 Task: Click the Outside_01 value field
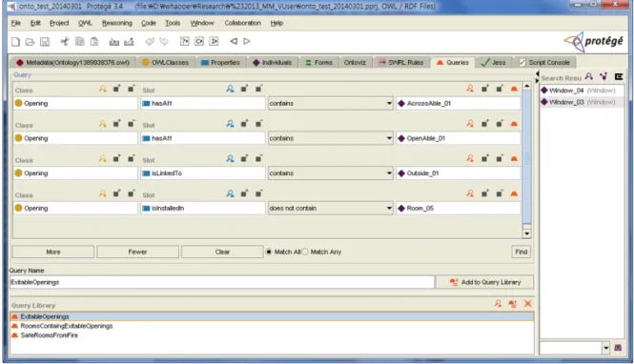[459, 173]
